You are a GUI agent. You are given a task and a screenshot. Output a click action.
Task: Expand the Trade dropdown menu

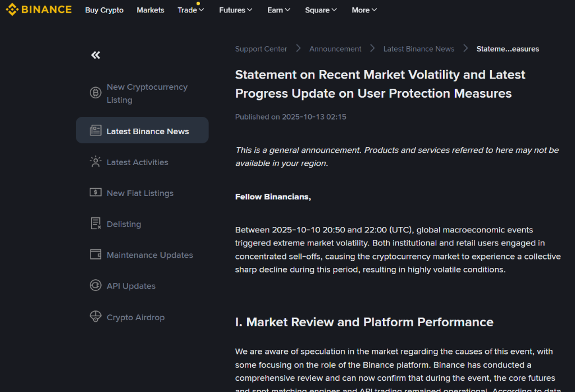191,10
